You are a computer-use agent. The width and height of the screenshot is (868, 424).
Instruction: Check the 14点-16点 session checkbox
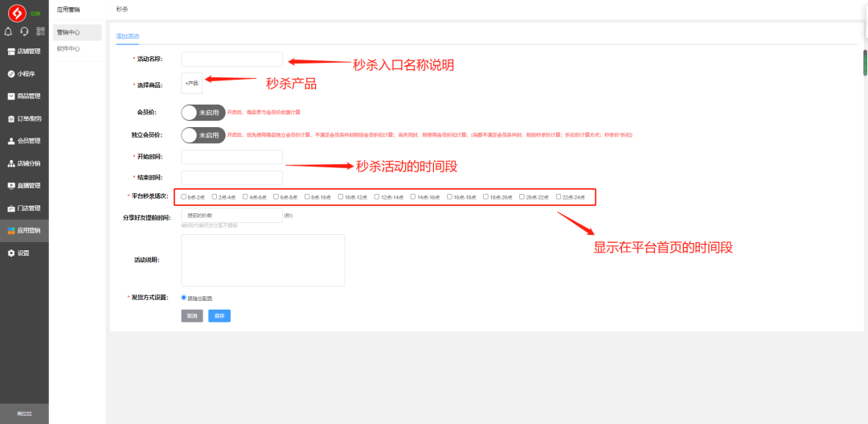click(x=414, y=197)
